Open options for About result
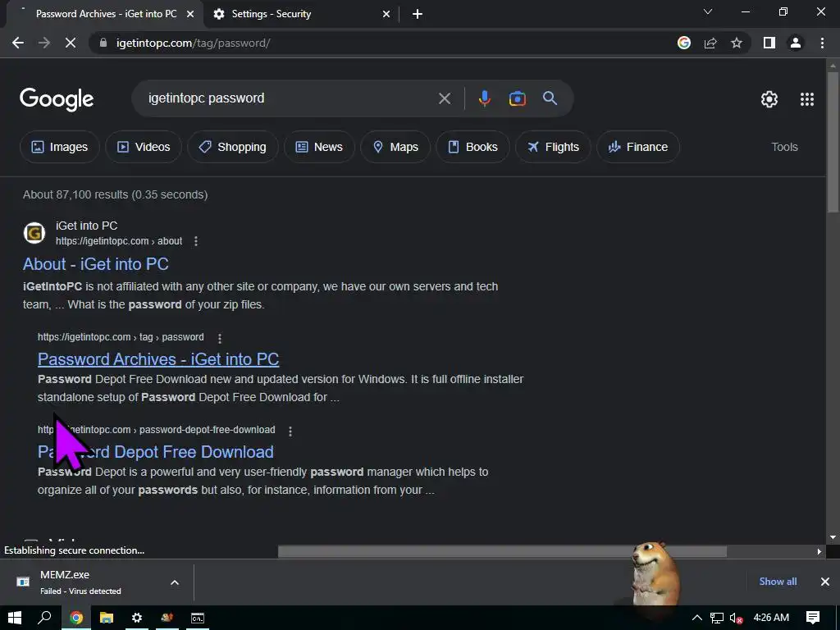 196,241
